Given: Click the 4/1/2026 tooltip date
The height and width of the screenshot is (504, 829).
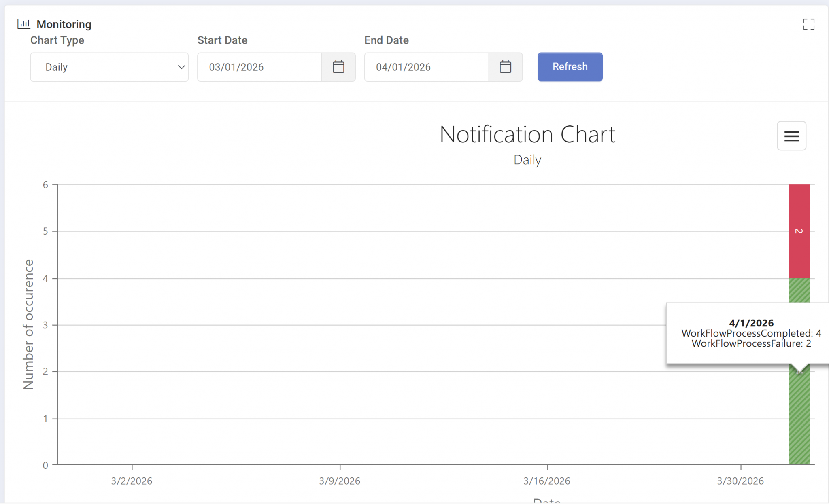Looking at the screenshot, I should click(x=751, y=323).
